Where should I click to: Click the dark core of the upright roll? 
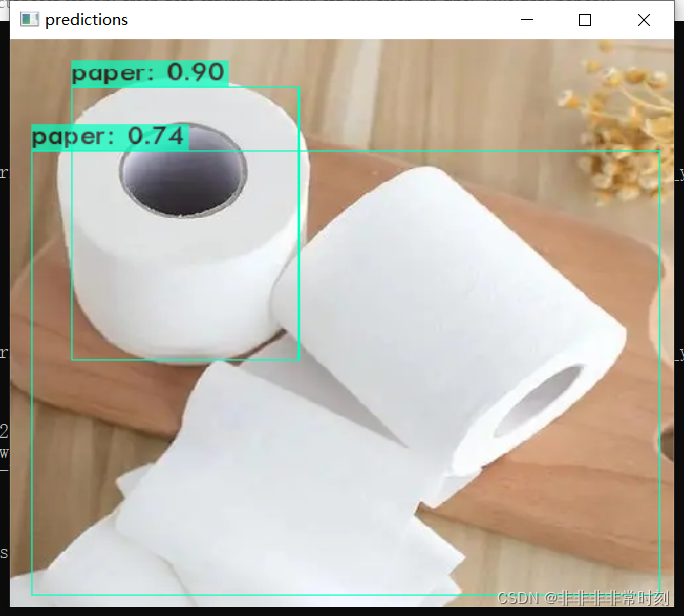click(x=183, y=170)
